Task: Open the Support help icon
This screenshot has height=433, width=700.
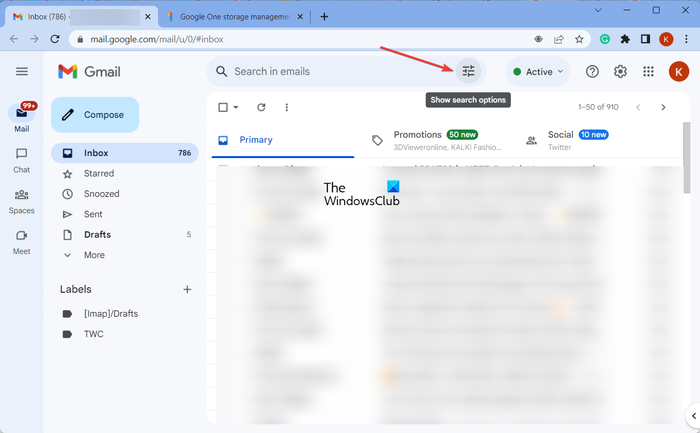Action: coord(592,71)
